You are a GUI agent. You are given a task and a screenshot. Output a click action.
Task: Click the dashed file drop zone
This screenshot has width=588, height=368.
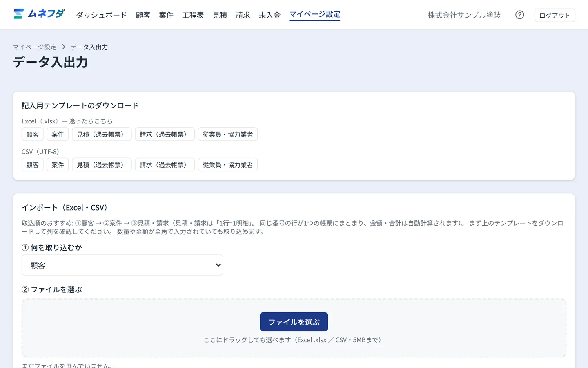[294, 328]
